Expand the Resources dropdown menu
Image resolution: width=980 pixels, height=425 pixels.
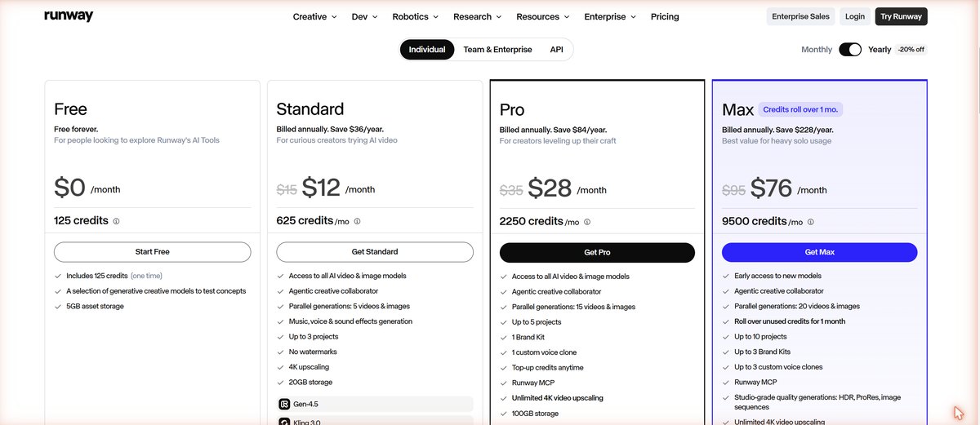tap(543, 16)
